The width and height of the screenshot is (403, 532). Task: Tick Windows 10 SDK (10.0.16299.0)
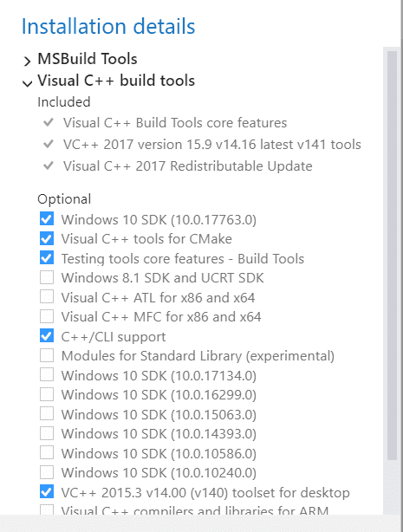47,394
